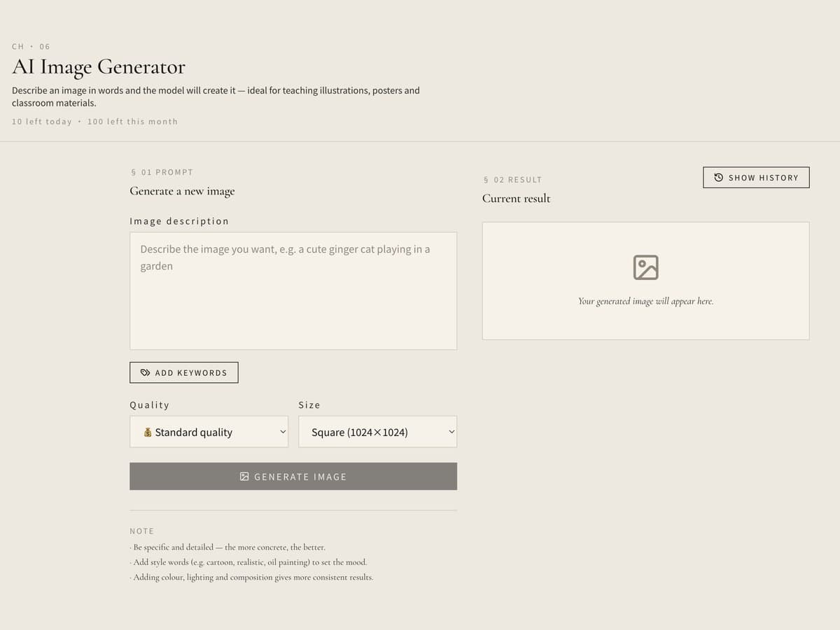Click the 'Describe an image in words' description
840x630 pixels.
click(x=216, y=97)
